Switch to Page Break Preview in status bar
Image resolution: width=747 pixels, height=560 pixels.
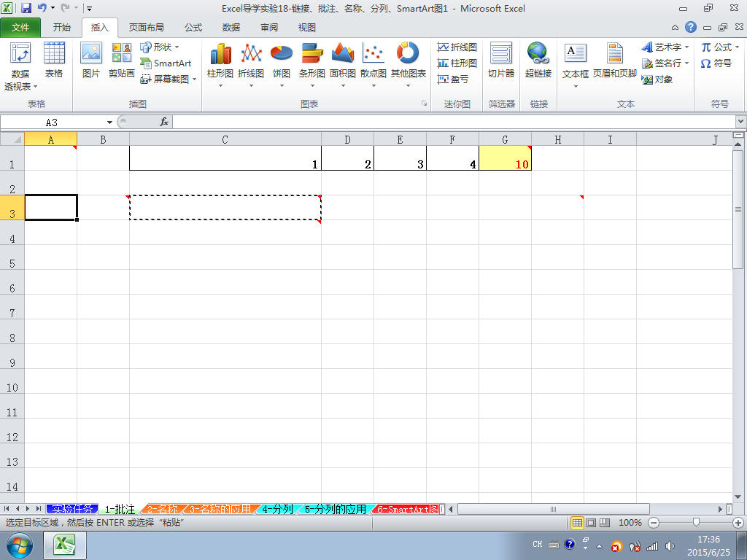605,522
